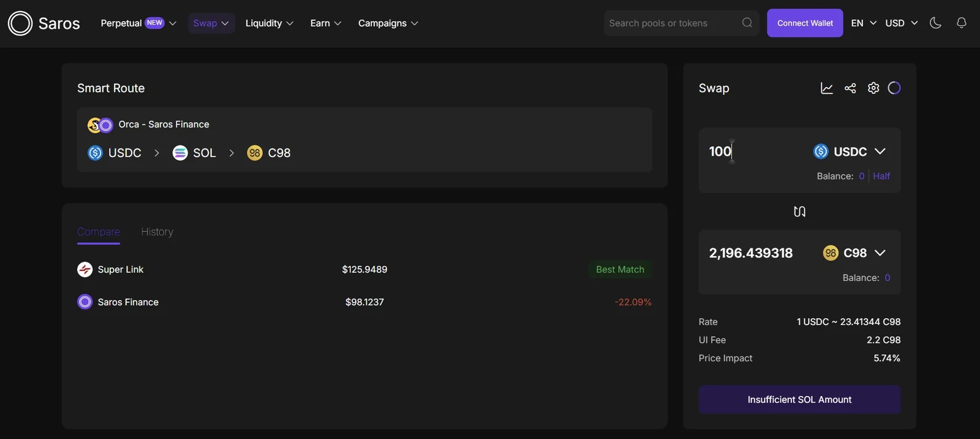Viewport: 980px width, 439px height.
Task: Switch to the History tab
Action: click(x=157, y=232)
